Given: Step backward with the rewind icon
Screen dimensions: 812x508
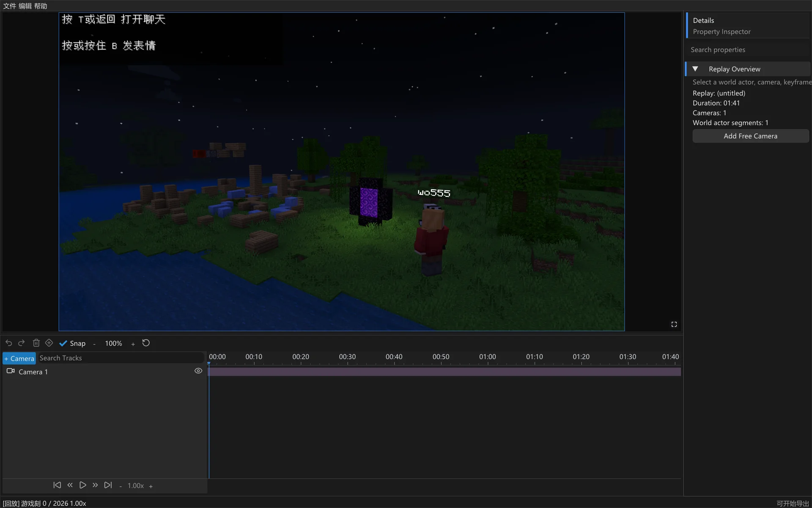Looking at the screenshot, I should click(70, 485).
